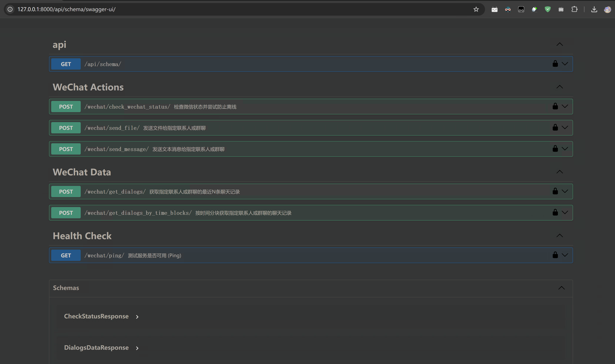
Task: Click the lock icon on /wechat/ping/ row
Action: [555, 255]
